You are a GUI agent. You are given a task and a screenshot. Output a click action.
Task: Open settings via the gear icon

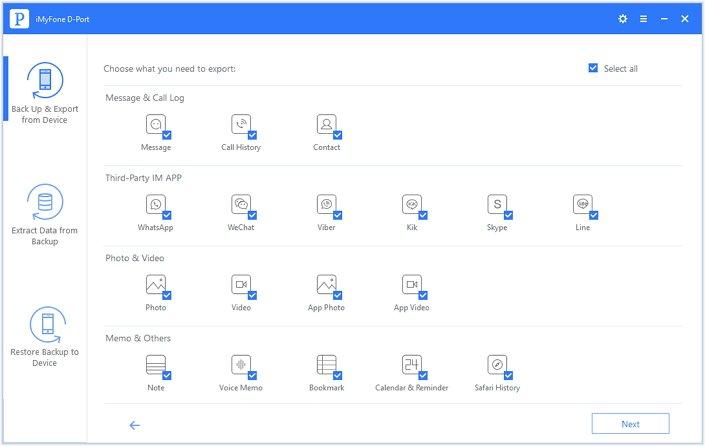623,18
